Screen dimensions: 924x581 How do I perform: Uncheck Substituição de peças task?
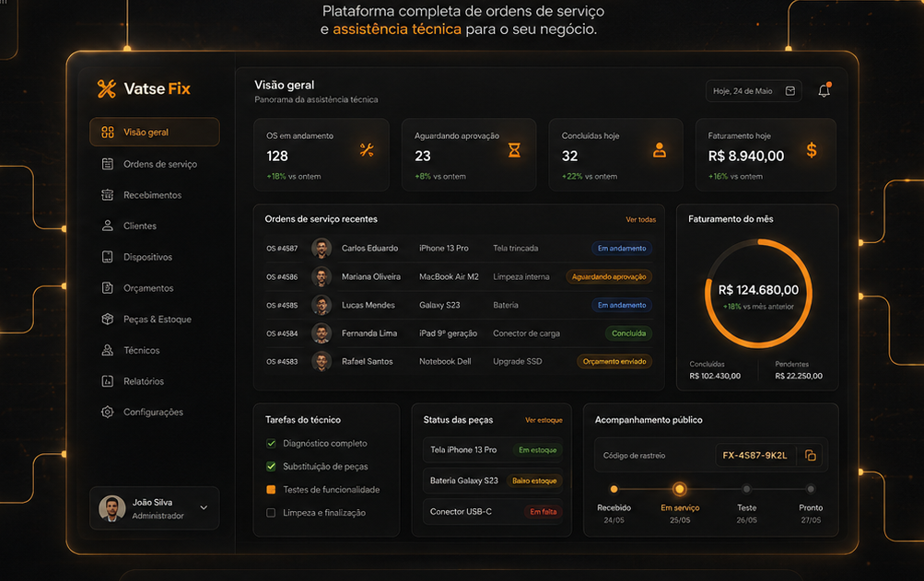[x=271, y=466]
